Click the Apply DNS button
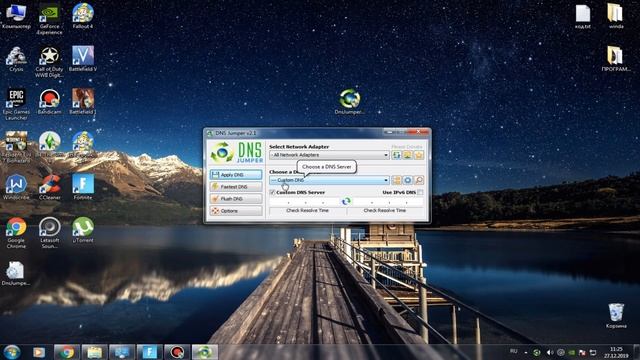640x360 pixels. click(236, 175)
